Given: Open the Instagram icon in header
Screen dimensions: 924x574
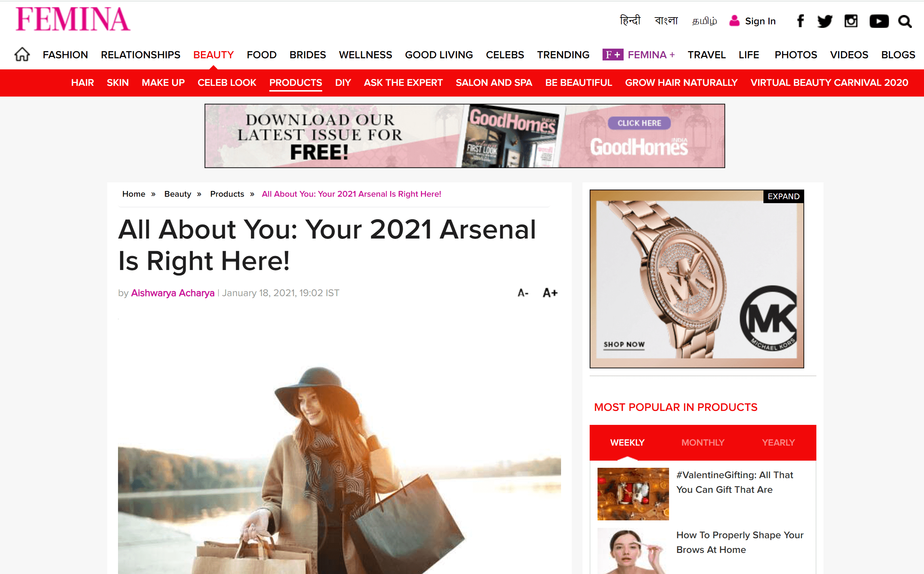Looking at the screenshot, I should pos(851,21).
